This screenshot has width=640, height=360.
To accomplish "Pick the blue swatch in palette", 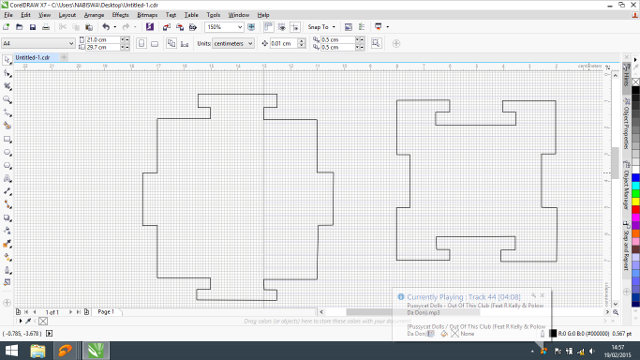I will pyautogui.click(x=636, y=178).
